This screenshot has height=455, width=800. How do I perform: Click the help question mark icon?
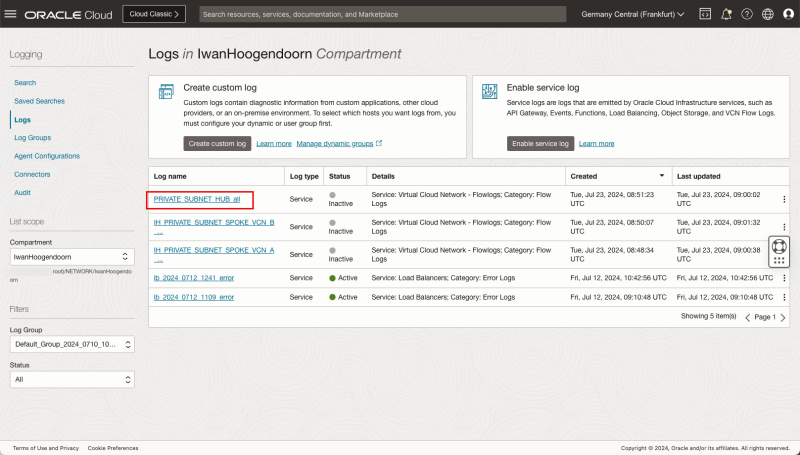[x=746, y=15]
